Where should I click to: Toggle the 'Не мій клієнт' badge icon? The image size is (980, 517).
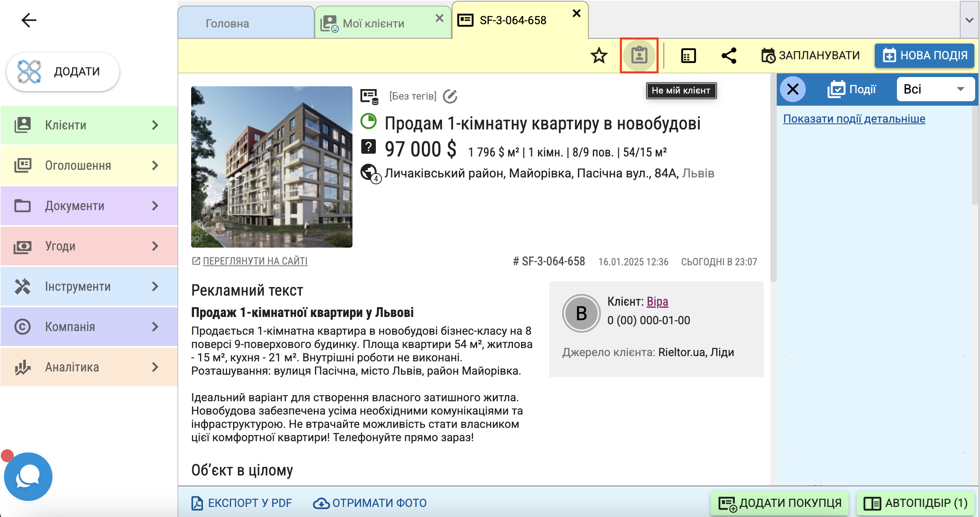coord(639,56)
